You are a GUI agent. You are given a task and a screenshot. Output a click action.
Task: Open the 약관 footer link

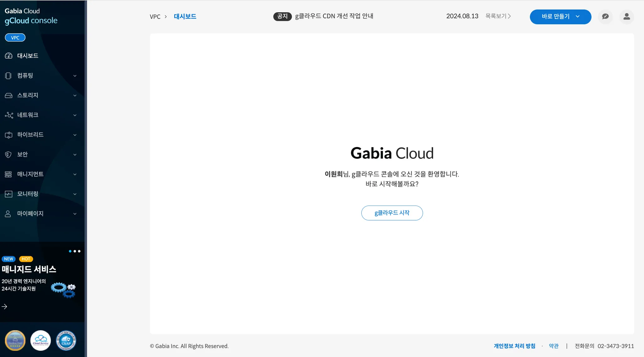coord(554,346)
